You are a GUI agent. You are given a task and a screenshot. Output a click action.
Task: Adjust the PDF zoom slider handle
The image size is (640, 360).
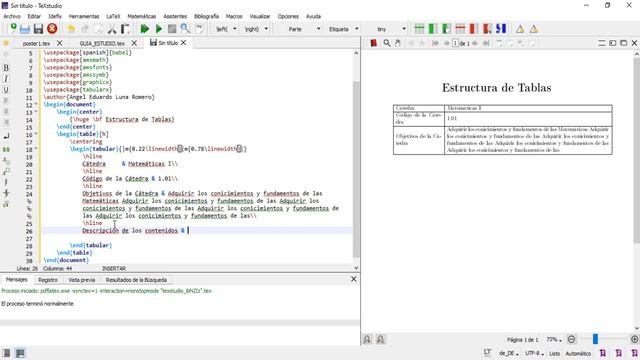(596, 339)
